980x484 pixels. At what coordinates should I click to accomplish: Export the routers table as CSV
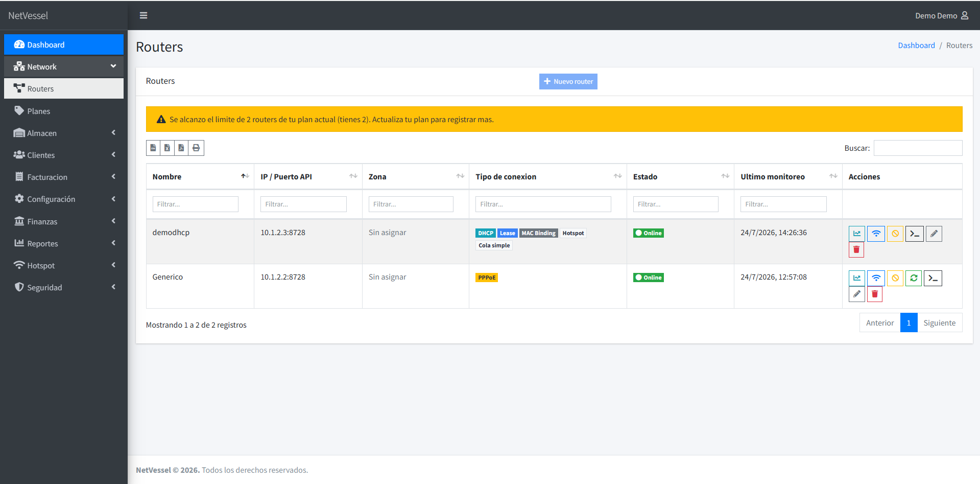153,148
